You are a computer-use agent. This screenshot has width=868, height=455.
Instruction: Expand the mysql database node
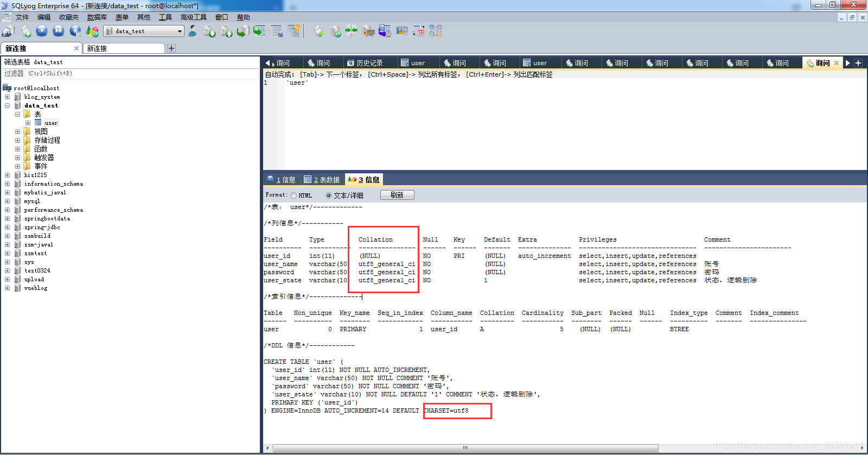click(8, 201)
